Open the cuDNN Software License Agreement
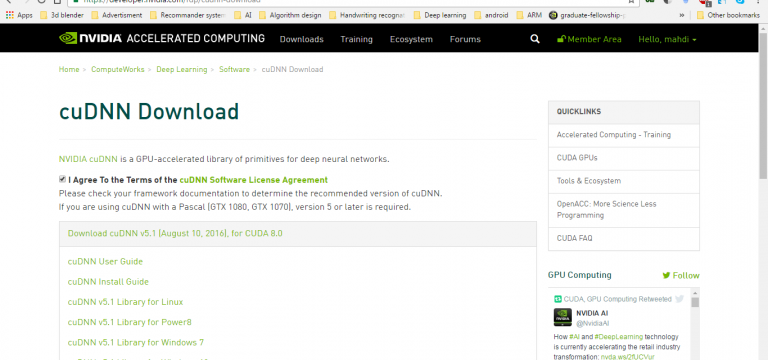768x360 pixels. [x=254, y=180]
